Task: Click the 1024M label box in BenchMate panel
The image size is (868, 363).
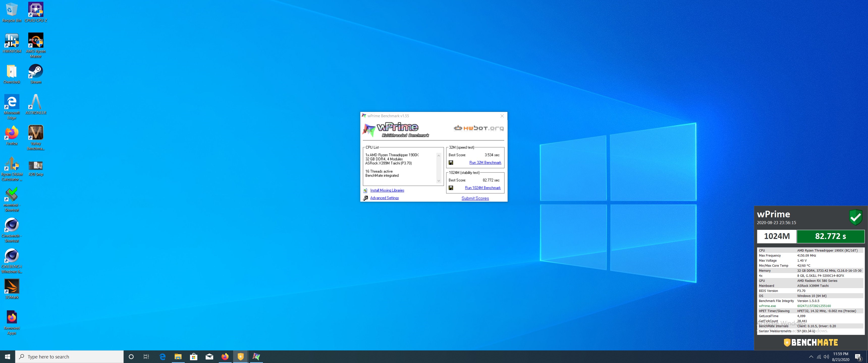Action: point(777,236)
